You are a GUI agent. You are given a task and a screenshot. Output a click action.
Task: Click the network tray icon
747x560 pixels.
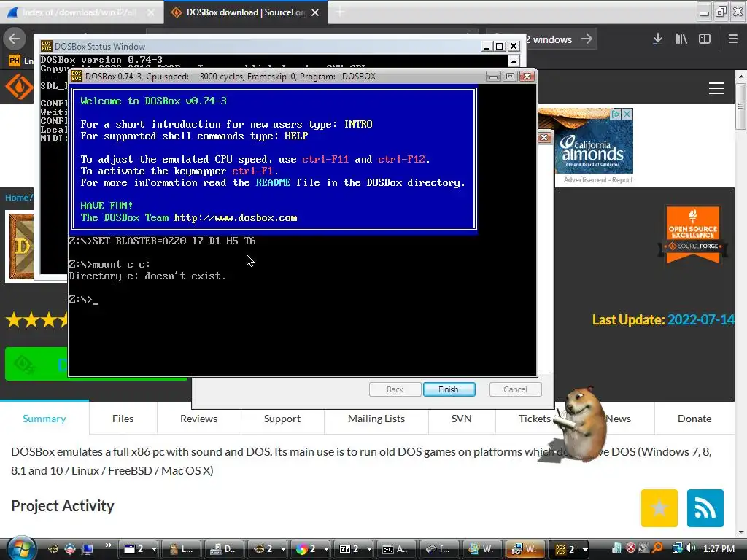point(677,548)
